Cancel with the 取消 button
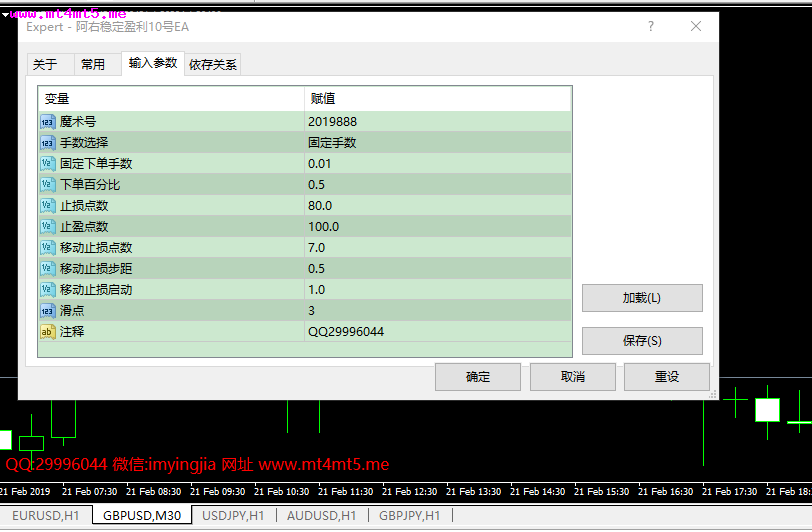Image resolution: width=812 pixels, height=532 pixels. [x=573, y=377]
